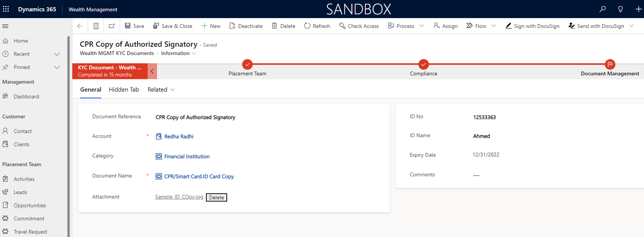Open the lightbulb assistant icon
The height and width of the screenshot is (237, 644).
pos(620,9)
